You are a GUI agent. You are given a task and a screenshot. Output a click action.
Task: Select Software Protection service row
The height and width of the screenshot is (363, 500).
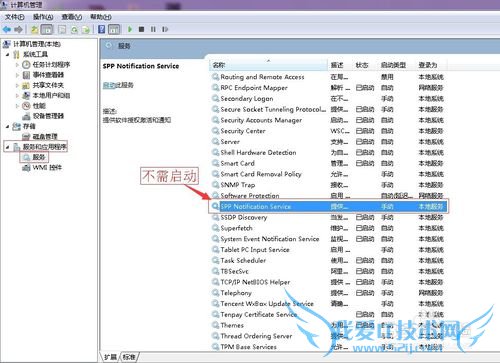click(x=328, y=196)
